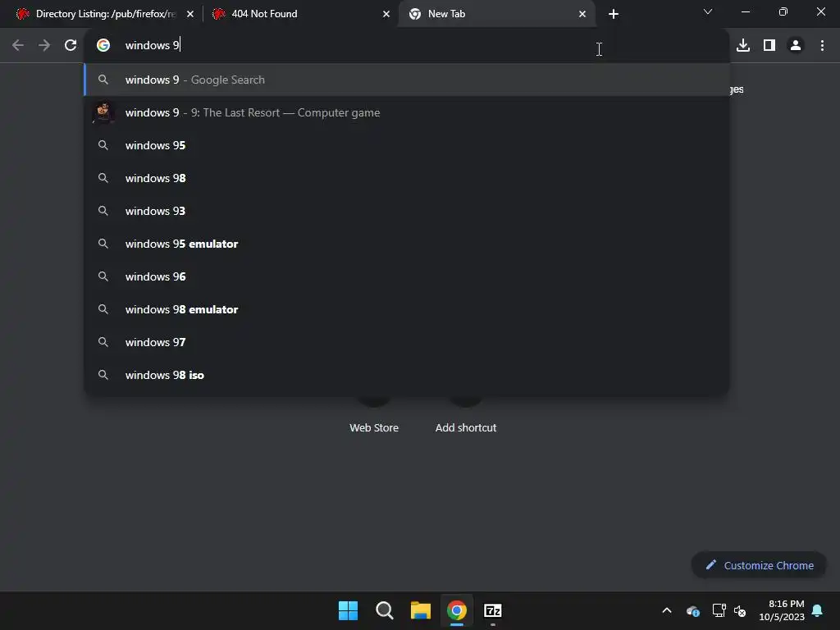The width and height of the screenshot is (840, 630).
Task: Go forward using the forward arrow
Action: (44, 45)
